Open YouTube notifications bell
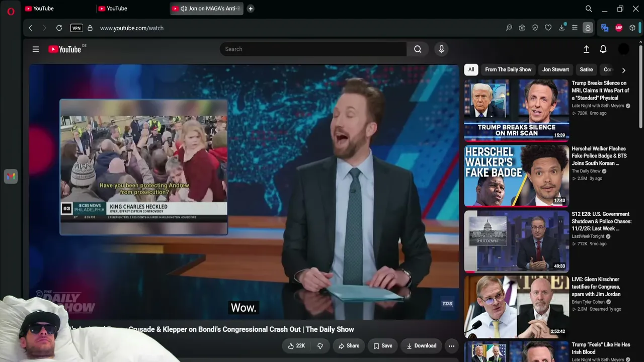The width and height of the screenshot is (644, 362). (x=603, y=49)
